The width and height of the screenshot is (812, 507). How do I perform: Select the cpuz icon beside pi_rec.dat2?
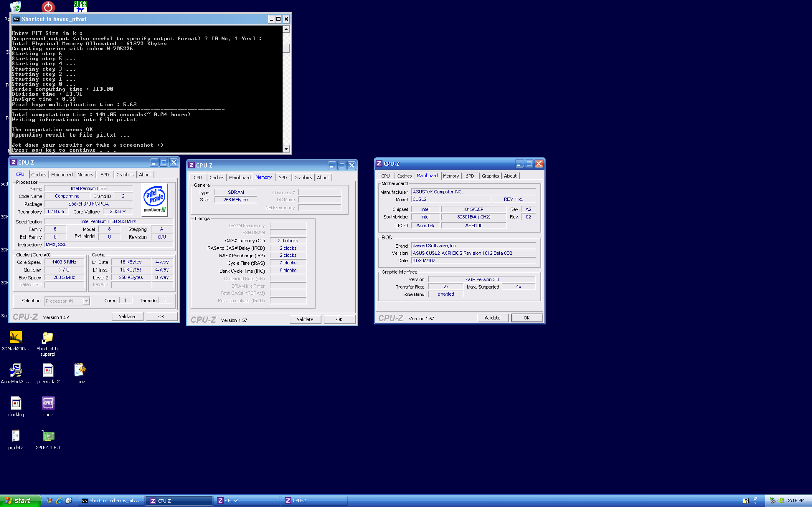[x=80, y=374]
